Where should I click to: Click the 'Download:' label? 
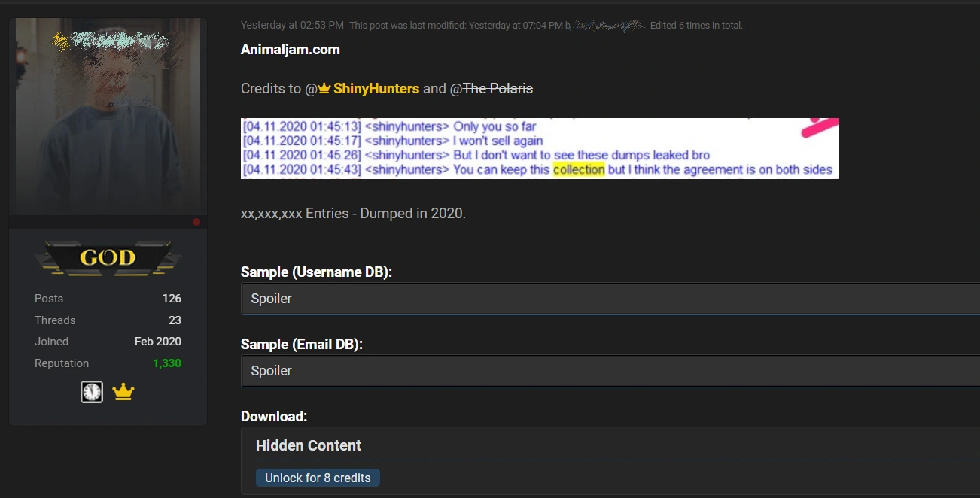tap(274, 417)
